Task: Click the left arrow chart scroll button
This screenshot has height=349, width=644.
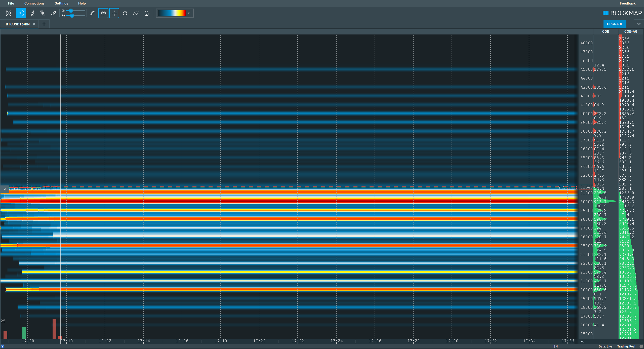Action: (x=5, y=189)
